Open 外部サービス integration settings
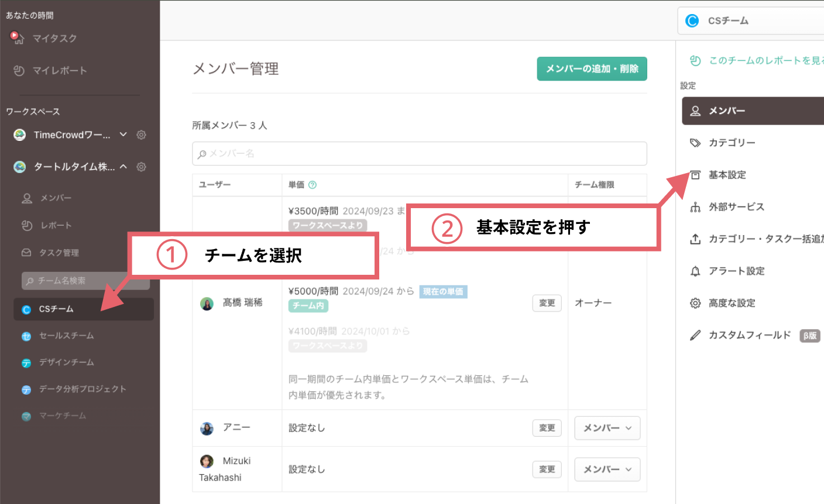This screenshot has height=504, width=824. (736, 207)
